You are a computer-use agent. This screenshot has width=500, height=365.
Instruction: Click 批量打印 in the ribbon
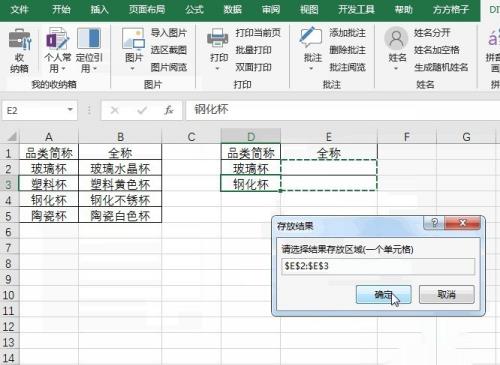[253, 50]
